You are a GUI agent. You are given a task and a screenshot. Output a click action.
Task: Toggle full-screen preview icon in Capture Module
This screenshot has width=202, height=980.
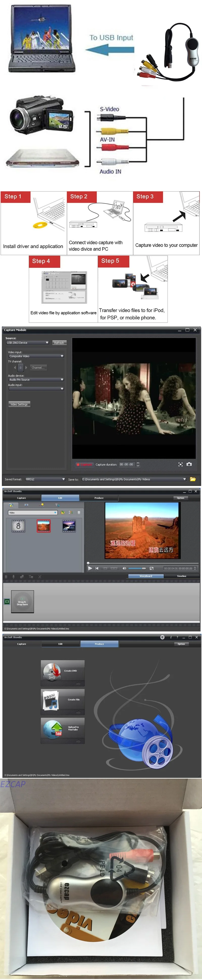click(x=180, y=464)
